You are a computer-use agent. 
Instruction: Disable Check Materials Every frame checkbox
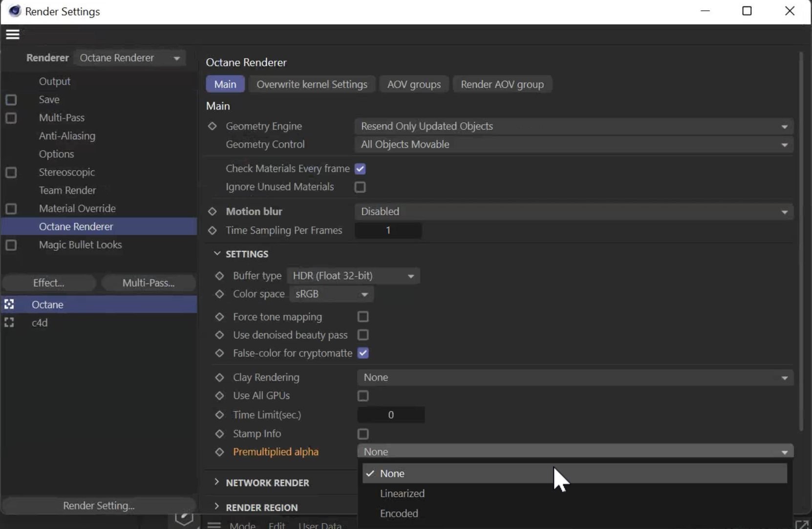click(360, 169)
